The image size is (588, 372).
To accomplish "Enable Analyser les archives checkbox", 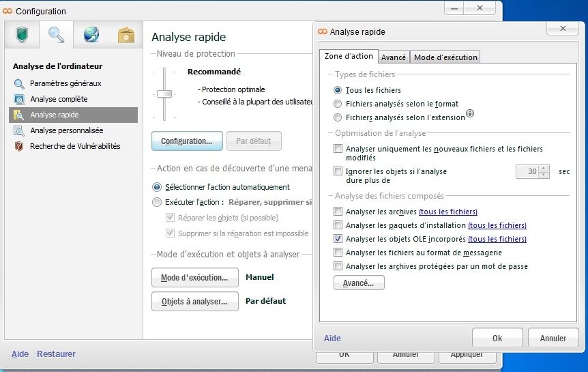I will [x=338, y=212].
